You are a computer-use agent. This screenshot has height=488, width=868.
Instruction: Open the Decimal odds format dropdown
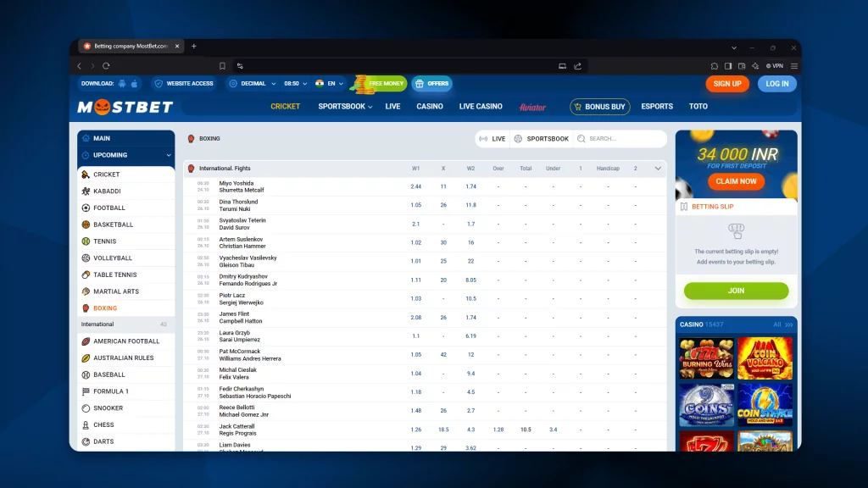pos(253,84)
